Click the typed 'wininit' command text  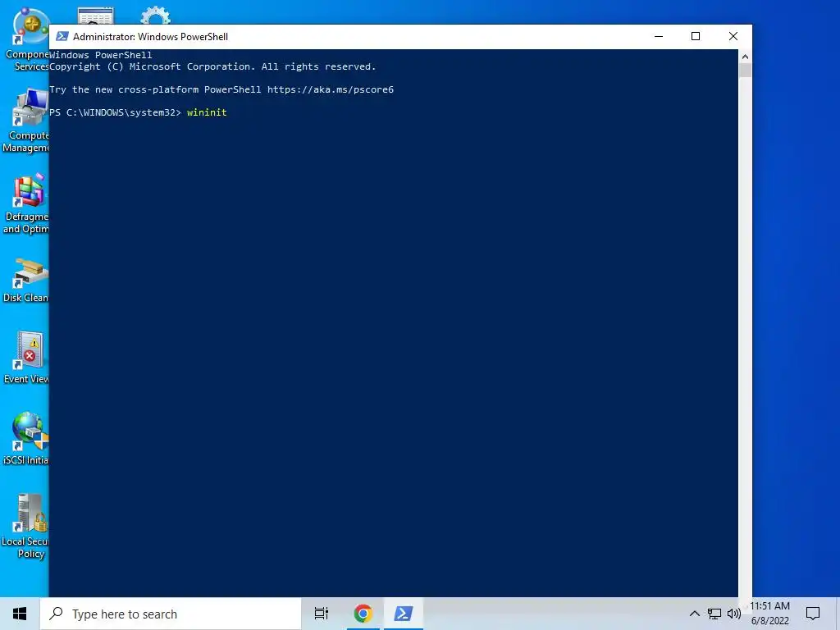(x=207, y=112)
